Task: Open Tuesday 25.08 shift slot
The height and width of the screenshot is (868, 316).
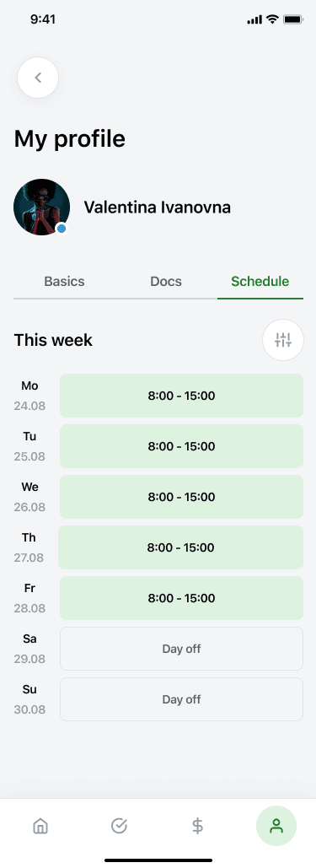Action: [181, 446]
